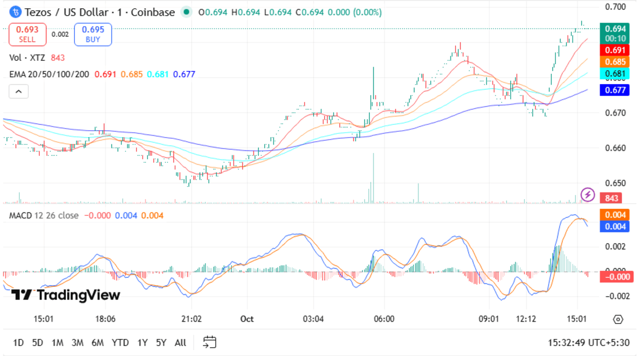Click the red 843 volume tag
The width and height of the screenshot is (644, 356).
611,198
